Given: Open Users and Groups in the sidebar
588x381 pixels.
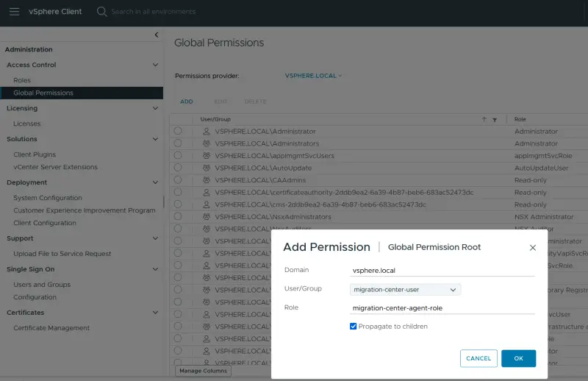Looking at the screenshot, I should point(42,285).
